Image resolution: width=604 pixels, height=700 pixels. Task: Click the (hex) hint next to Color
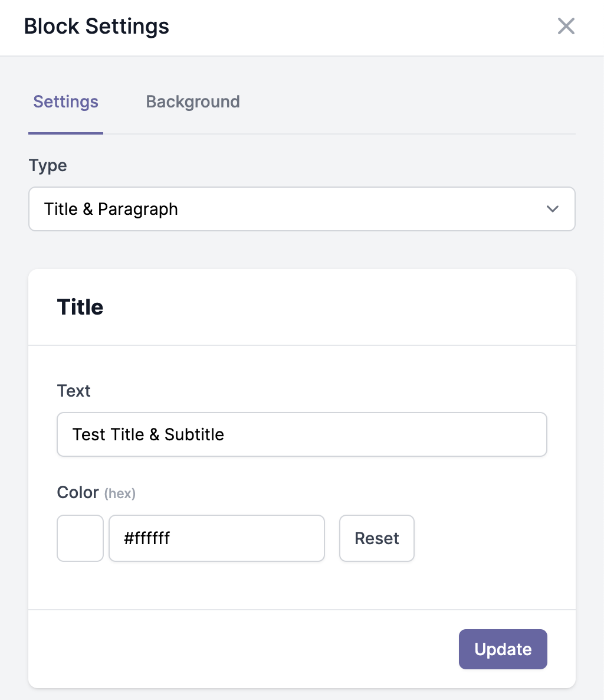tap(120, 494)
